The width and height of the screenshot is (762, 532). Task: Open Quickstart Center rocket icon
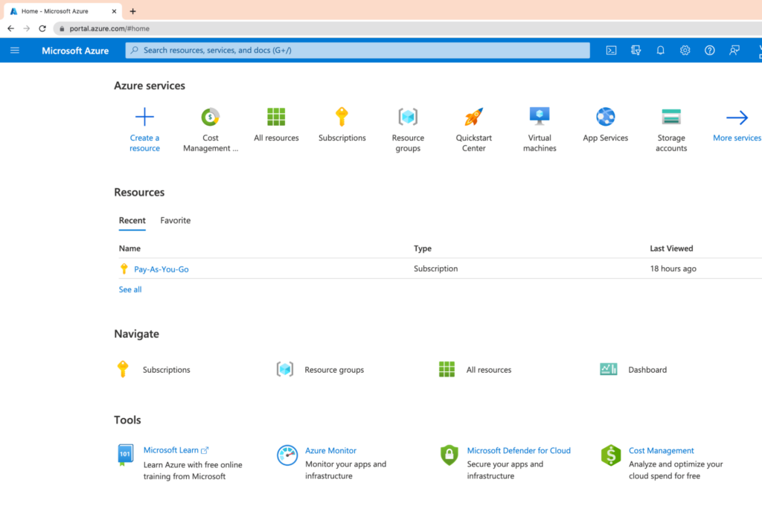pos(473,118)
